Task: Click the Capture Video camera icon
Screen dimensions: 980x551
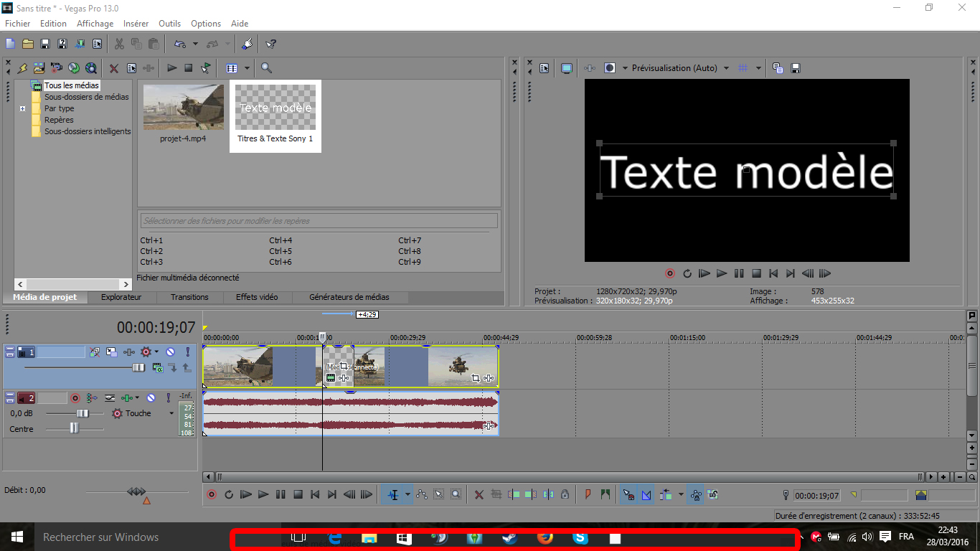Action: (x=57, y=68)
